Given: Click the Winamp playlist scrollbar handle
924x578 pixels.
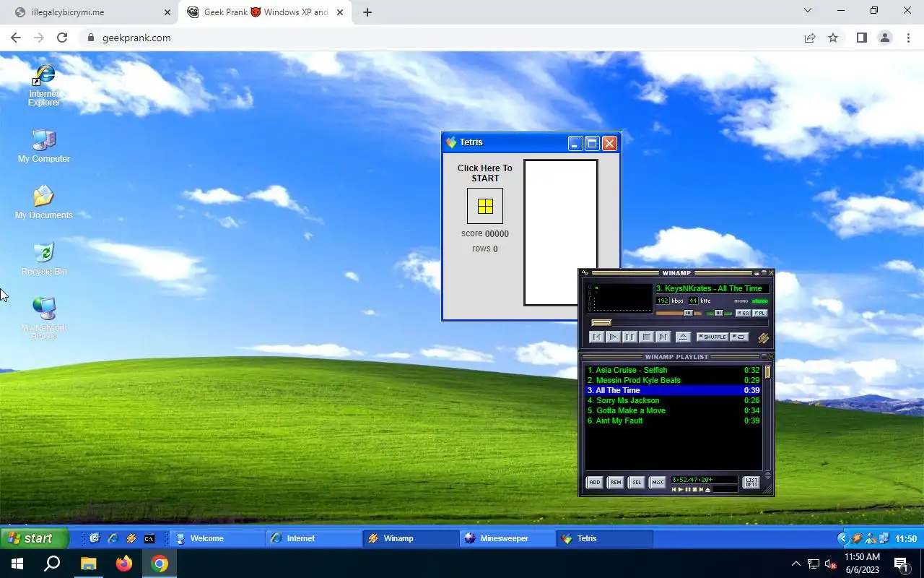Looking at the screenshot, I should click(768, 371).
